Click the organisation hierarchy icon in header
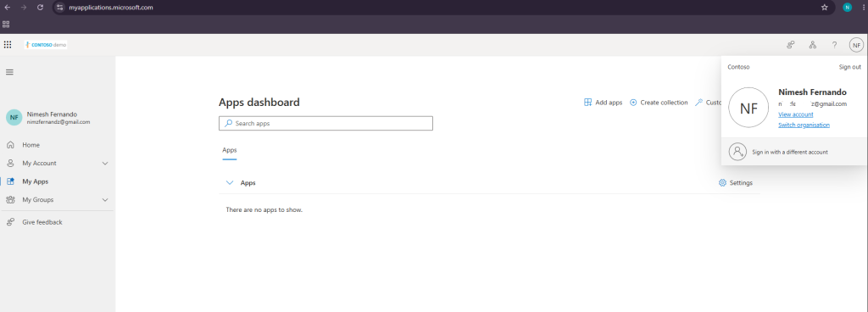 (813, 45)
